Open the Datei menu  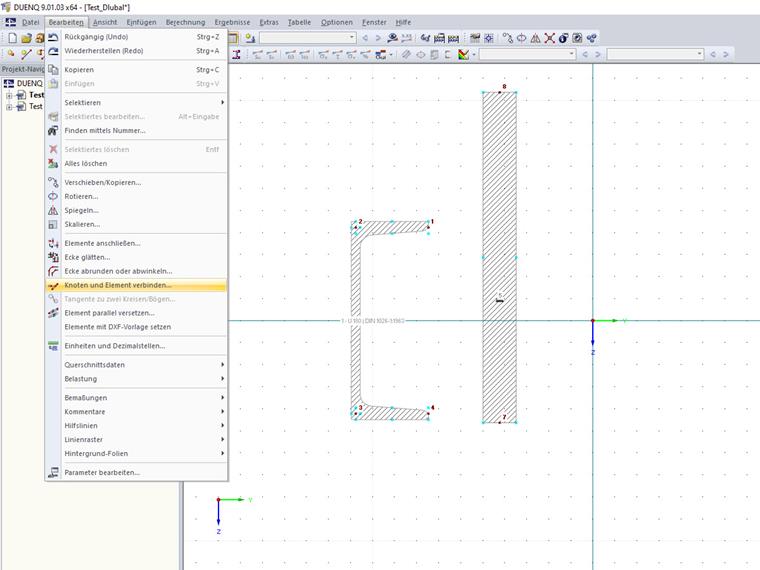[31, 22]
